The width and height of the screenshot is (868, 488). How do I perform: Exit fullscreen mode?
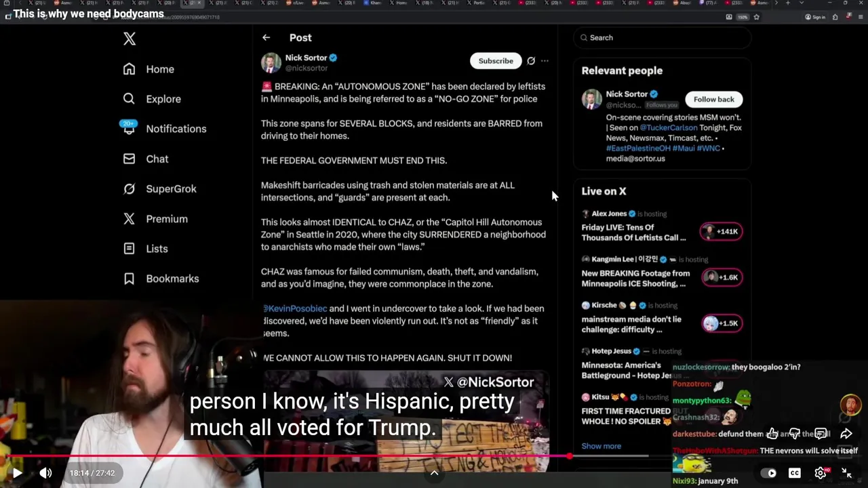tap(846, 473)
